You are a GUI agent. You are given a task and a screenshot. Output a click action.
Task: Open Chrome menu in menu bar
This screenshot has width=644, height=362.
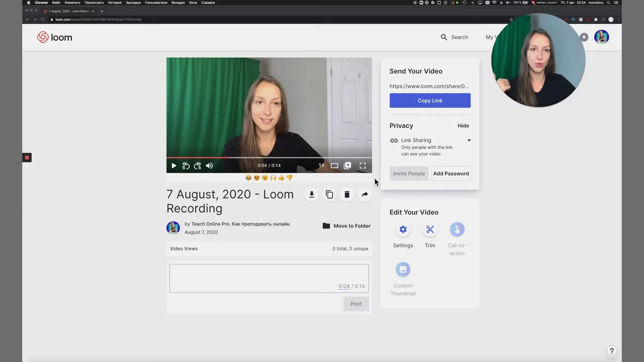pyautogui.click(x=41, y=3)
